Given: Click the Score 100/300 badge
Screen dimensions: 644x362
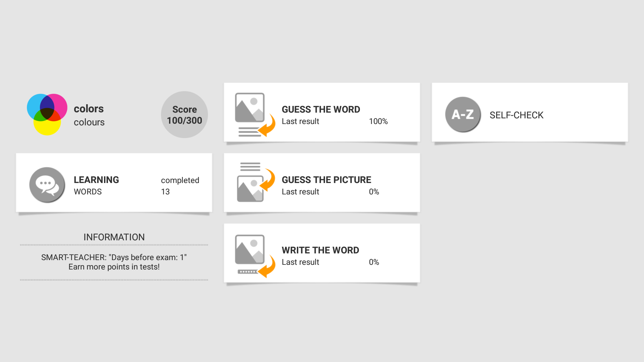Looking at the screenshot, I should [x=184, y=115].
